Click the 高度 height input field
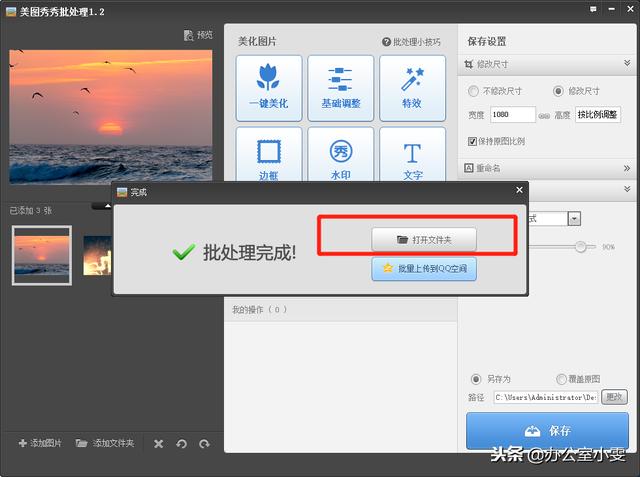640x477 pixels. click(598, 115)
